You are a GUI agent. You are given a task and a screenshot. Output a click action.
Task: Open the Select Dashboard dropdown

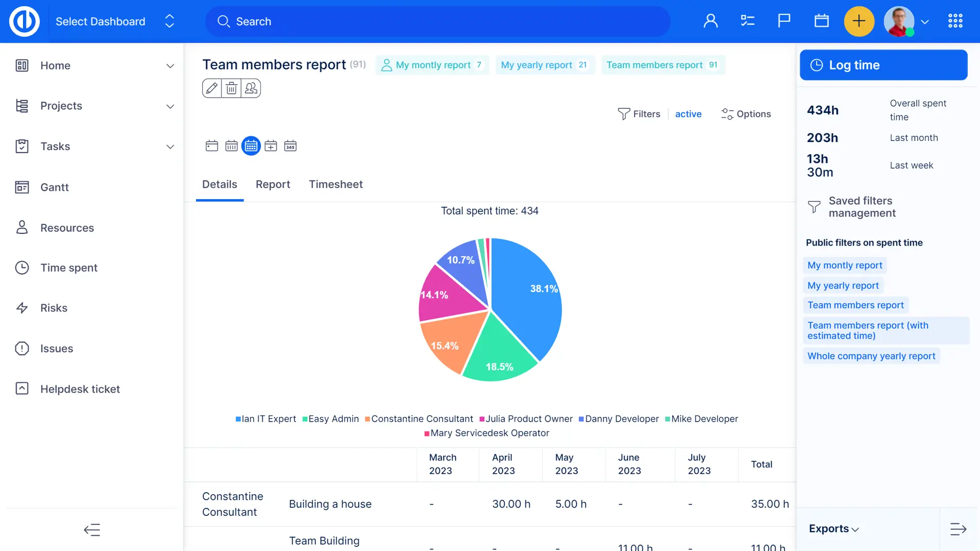pyautogui.click(x=114, y=21)
